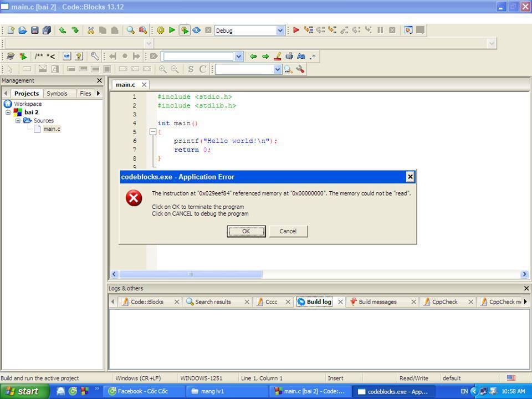Toggle selected text only search option
This screenshot has height=399, width=532.
(289, 57)
